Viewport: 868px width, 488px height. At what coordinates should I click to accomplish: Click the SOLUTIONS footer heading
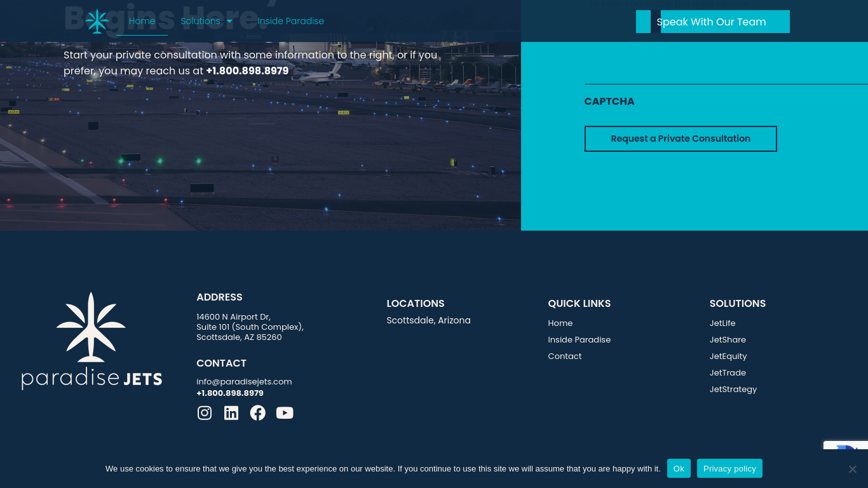tap(738, 304)
